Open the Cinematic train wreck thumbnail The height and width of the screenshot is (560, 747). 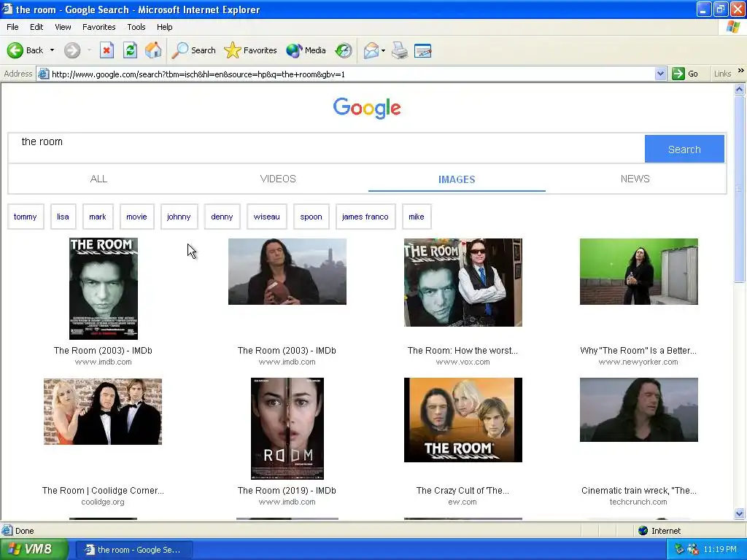pyautogui.click(x=639, y=410)
